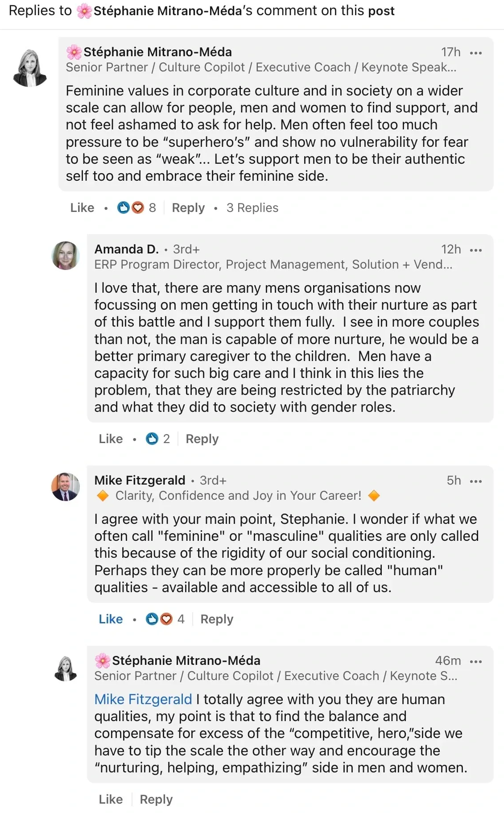Open Mike Fitzgerald's profile picture

pyautogui.click(x=66, y=487)
